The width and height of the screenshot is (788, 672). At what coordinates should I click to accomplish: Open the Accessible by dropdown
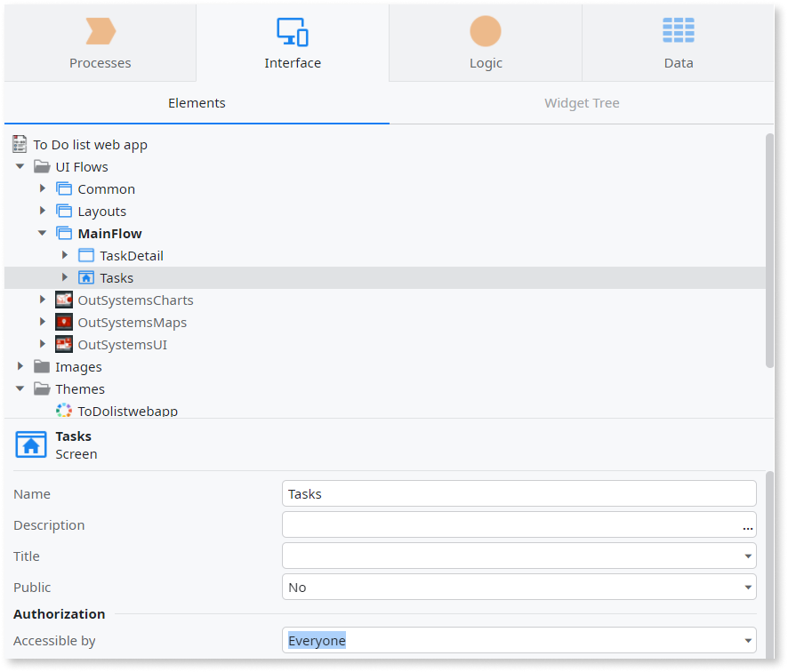(x=747, y=641)
